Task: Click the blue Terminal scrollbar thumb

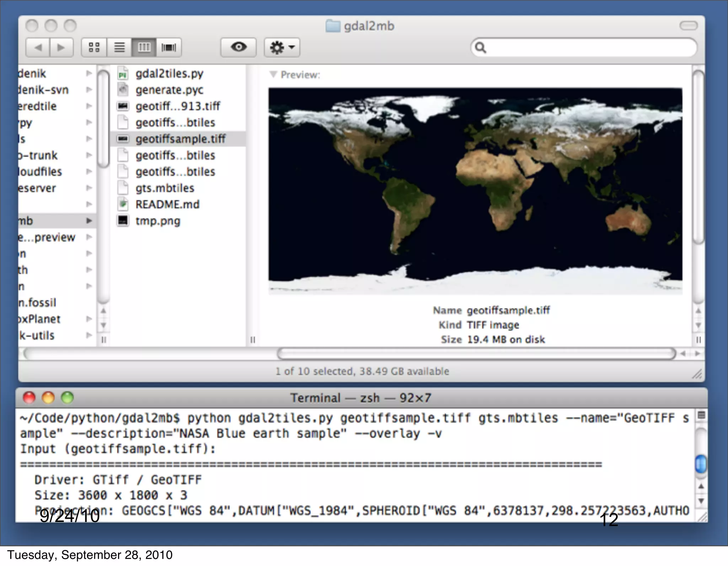Action: point(700,464)
